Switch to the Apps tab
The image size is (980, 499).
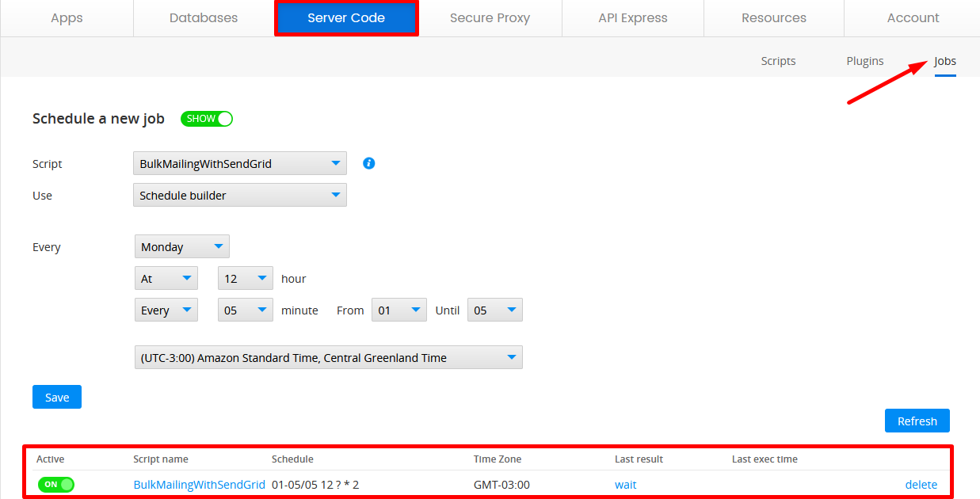pos(67,17)
